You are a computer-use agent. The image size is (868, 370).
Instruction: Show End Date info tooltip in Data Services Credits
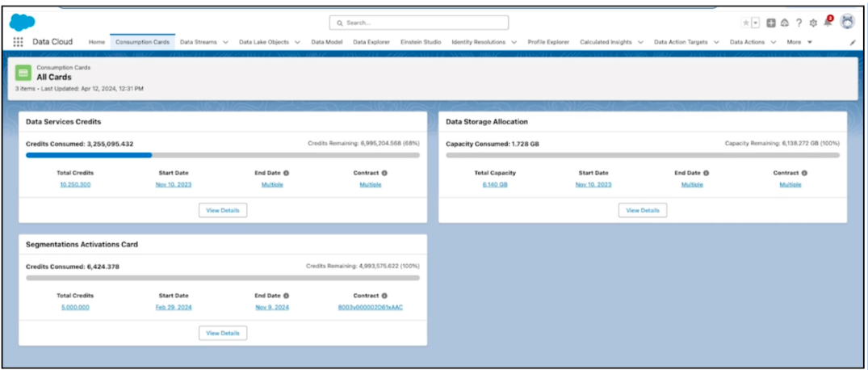point(286,173)
